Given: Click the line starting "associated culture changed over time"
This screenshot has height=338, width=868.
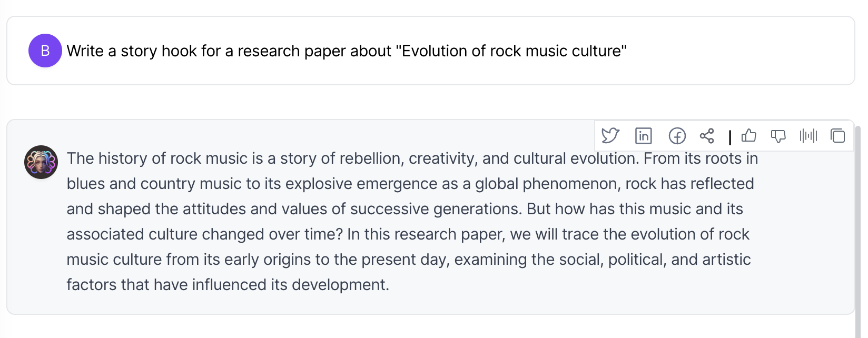Looking at the screenshot, I should click(x=408, y=234).
